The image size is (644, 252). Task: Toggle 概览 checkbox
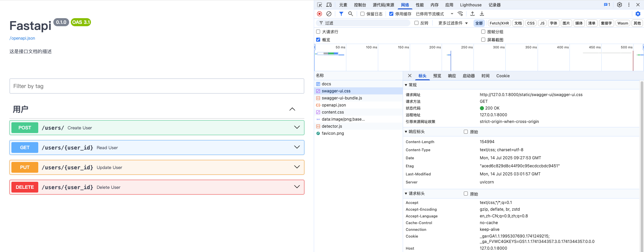point(318,40)
